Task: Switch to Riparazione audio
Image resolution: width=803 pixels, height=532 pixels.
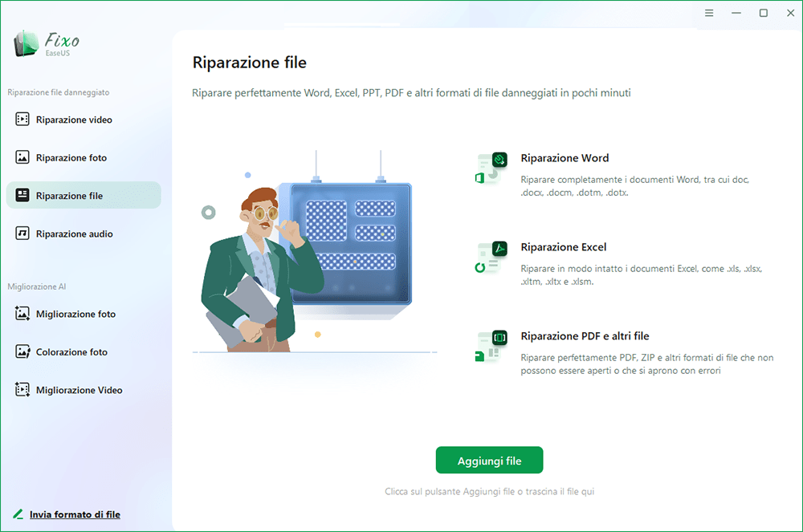Action: point(84,234)
